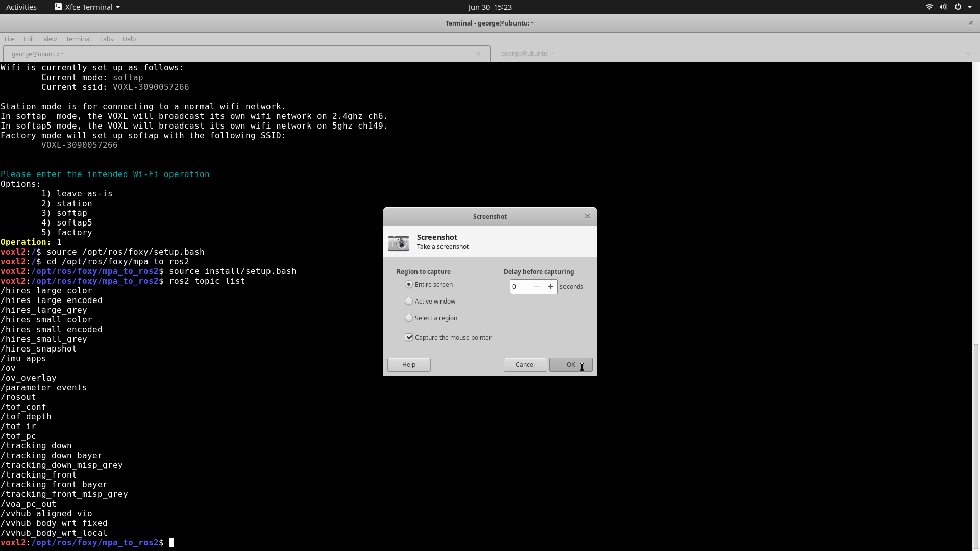Close the second george@ubuntu terminal tab
This screenshot has width=980, height=551.
[x=968, y=54]
